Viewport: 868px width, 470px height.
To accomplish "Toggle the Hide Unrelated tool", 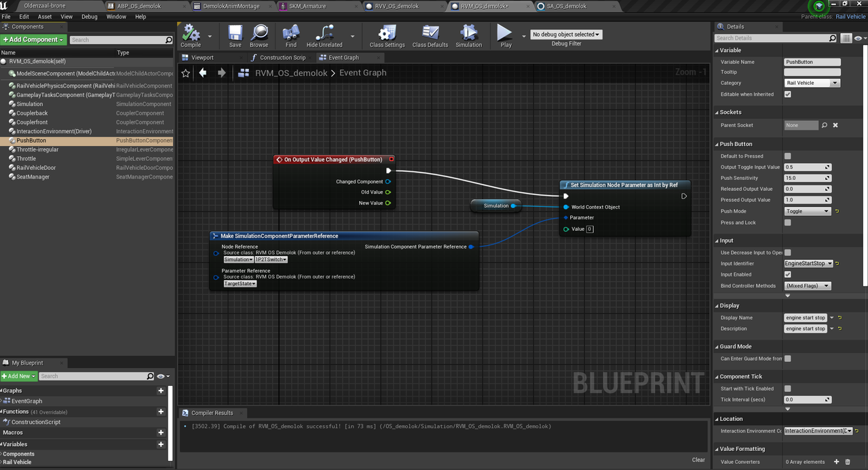I will [x=324, y=34].
